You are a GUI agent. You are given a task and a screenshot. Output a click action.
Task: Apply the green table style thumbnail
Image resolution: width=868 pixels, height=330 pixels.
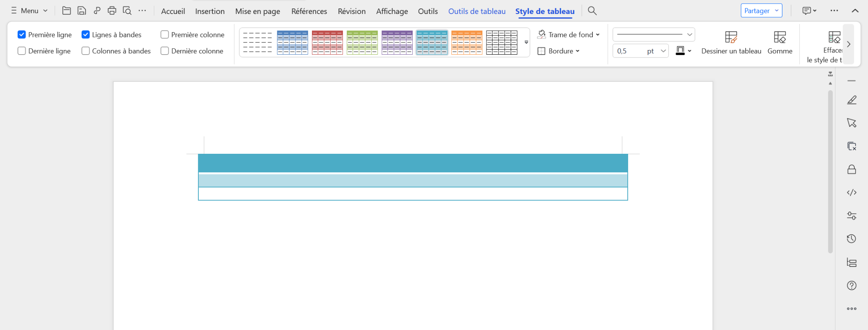[x=362, y=42]
